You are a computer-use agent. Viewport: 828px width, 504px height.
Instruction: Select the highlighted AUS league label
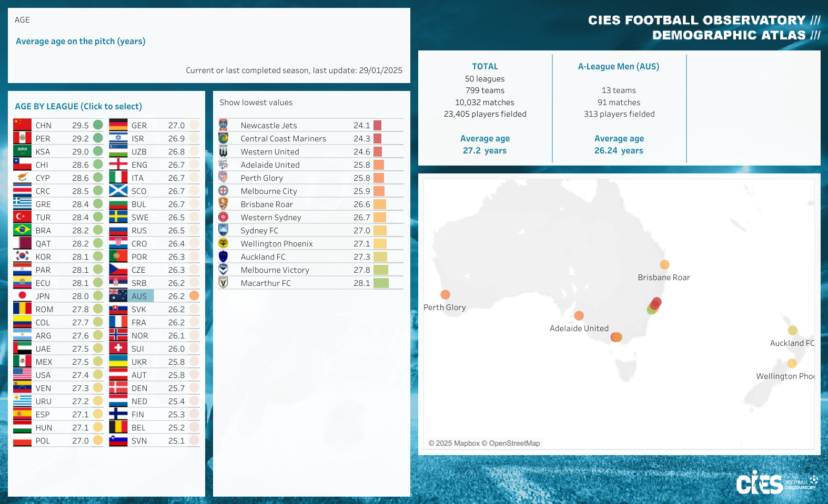(x=139, y=296)
